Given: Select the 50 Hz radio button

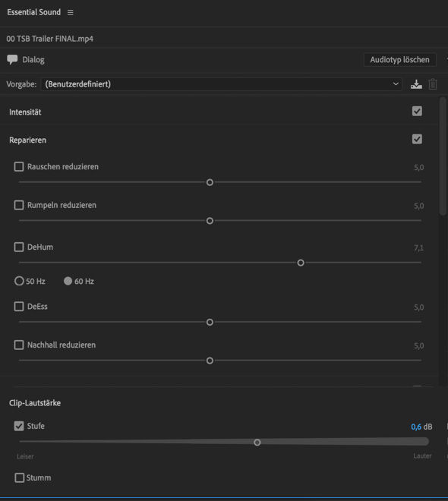Looking at the screenshot, I should [x=19, y=281].
